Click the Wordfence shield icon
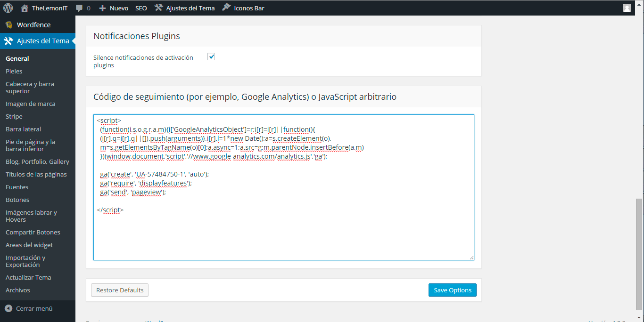644x322 pixels. tap(8, 25)
